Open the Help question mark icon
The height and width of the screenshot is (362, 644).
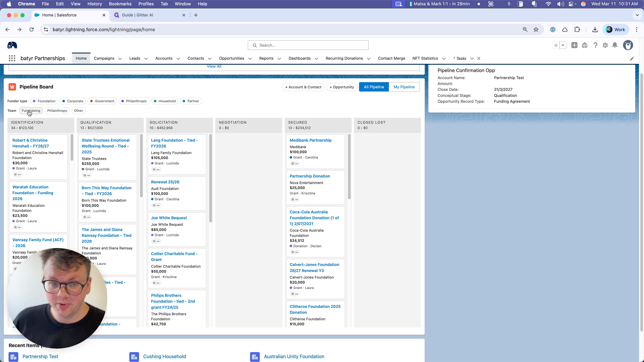coord(595,45)
